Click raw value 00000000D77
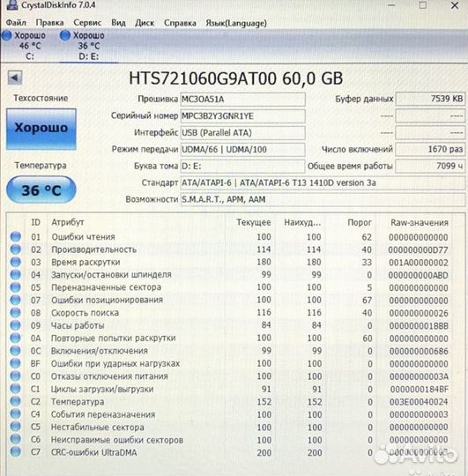The height and width of the screenshot is (476, 468). click(x=419, y=249)
